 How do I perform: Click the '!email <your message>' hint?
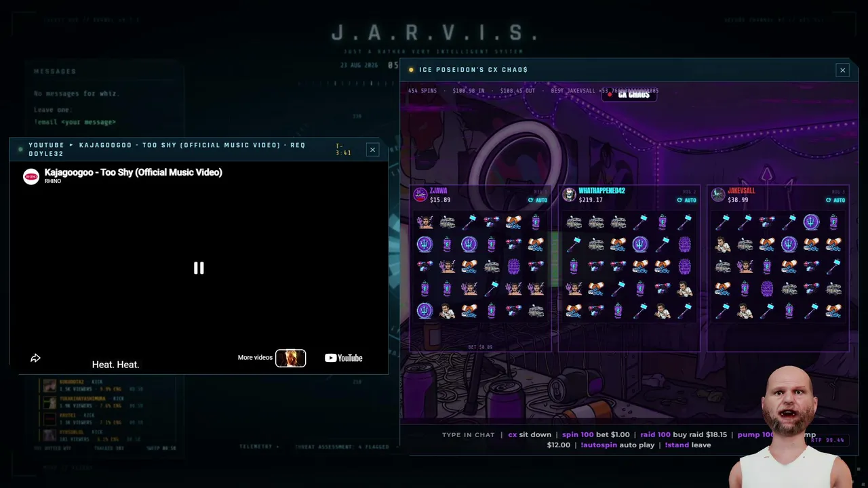tap(75, 122)
